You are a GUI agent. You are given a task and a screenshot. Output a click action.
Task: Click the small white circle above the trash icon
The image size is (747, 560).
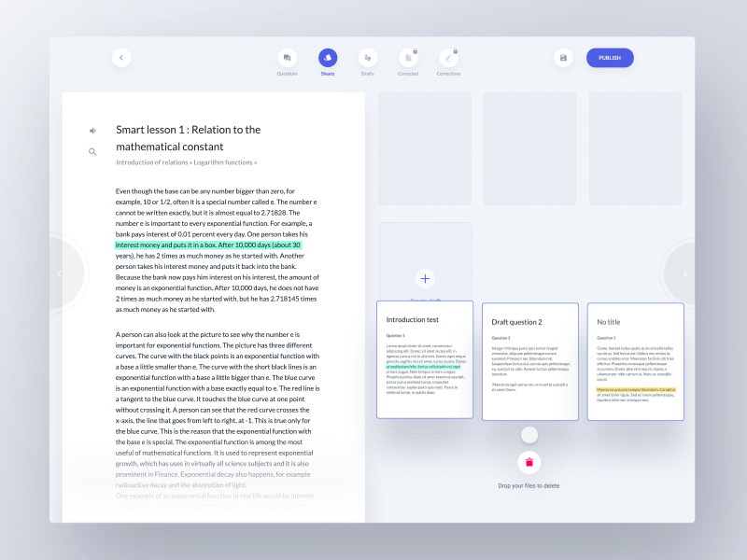(x=529, y=435)
